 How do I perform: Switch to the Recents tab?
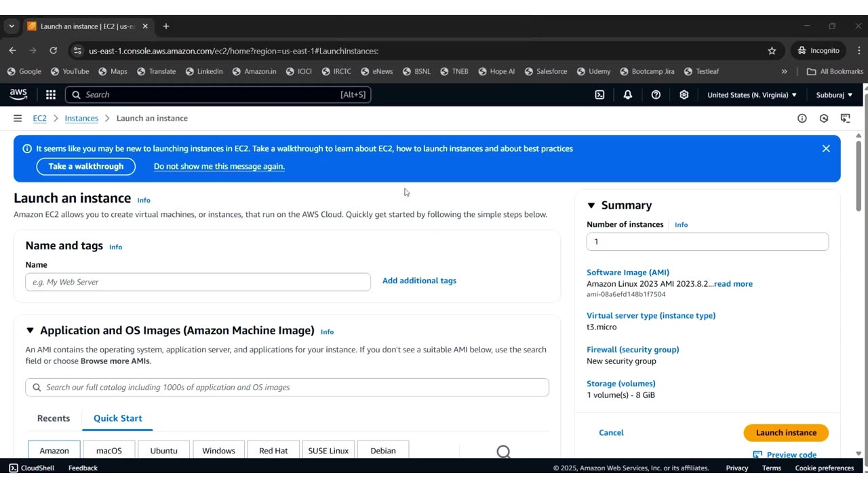tap(54, 418)
